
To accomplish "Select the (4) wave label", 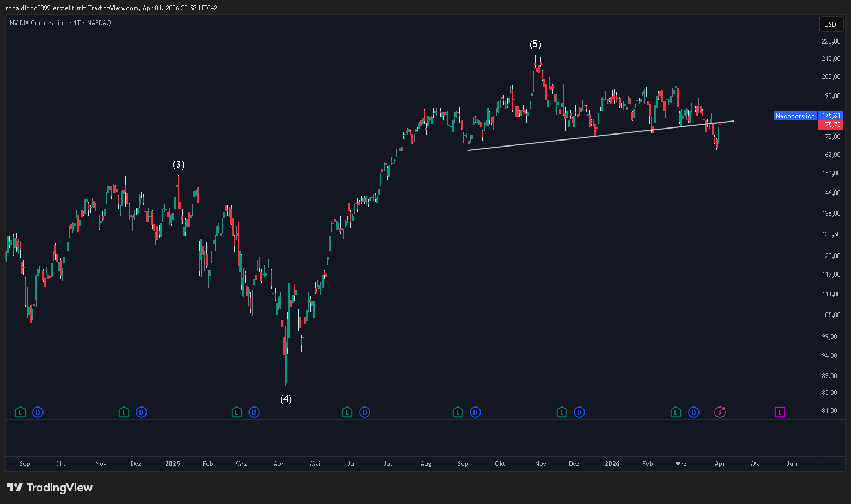I will pos(286,399).
